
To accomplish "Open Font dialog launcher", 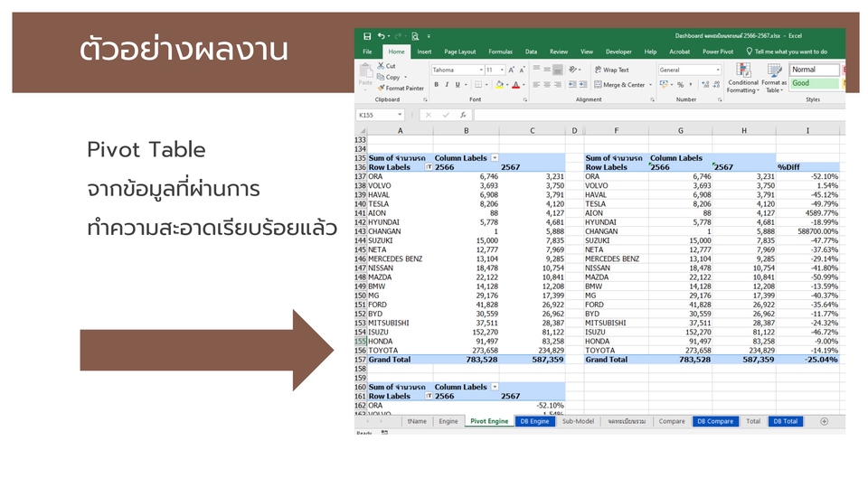I will (524, 100).
